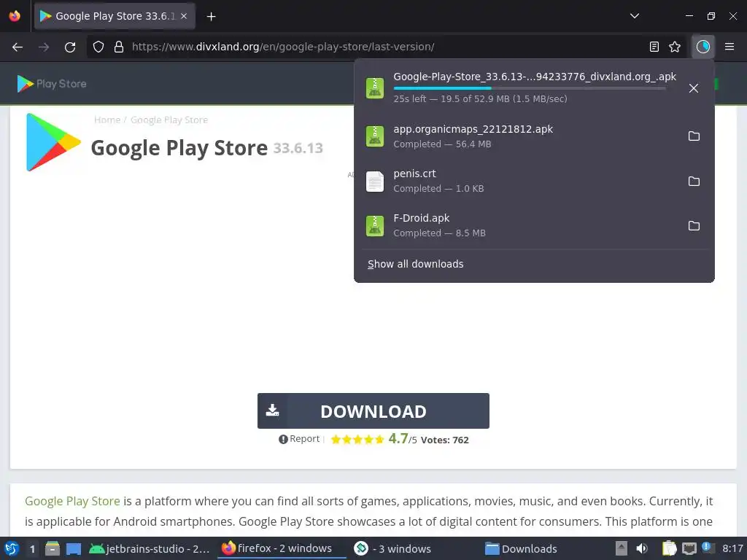Reload the current page
747x560 pixels.
point(70,47)
